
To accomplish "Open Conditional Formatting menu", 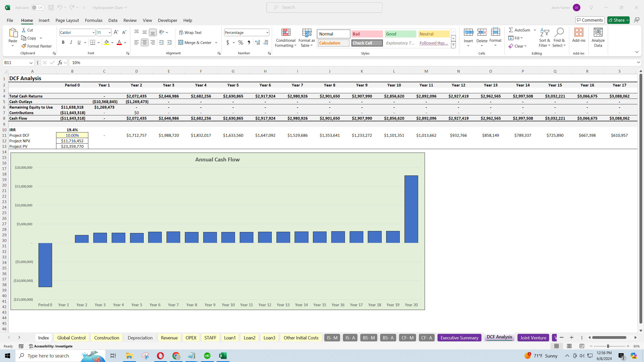I will pos(286,38).
